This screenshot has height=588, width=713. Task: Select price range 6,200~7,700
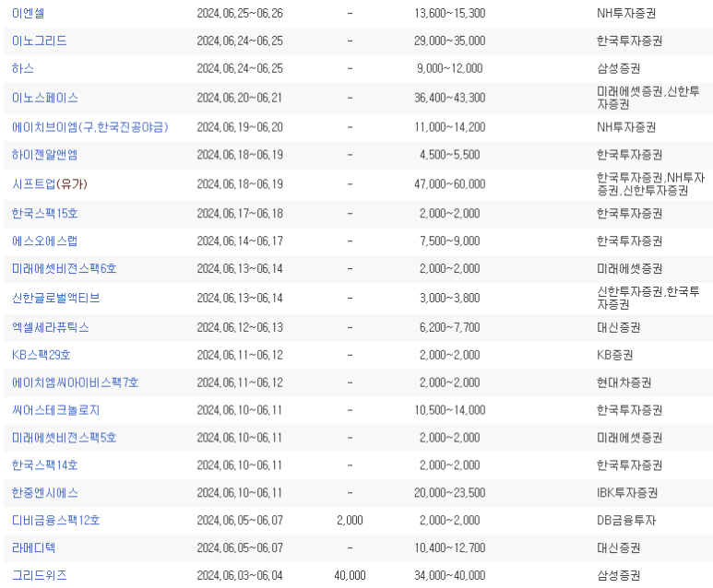(x=450, y=327)
